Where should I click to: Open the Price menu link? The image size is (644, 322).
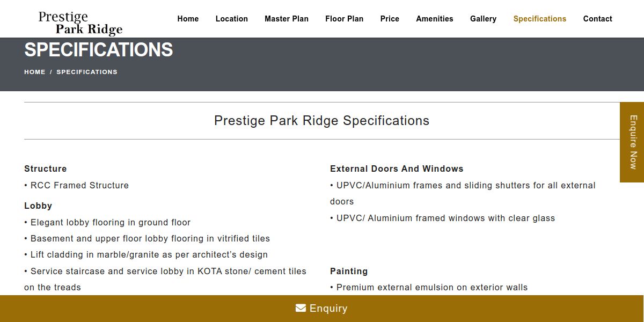(x=390, y=19)
